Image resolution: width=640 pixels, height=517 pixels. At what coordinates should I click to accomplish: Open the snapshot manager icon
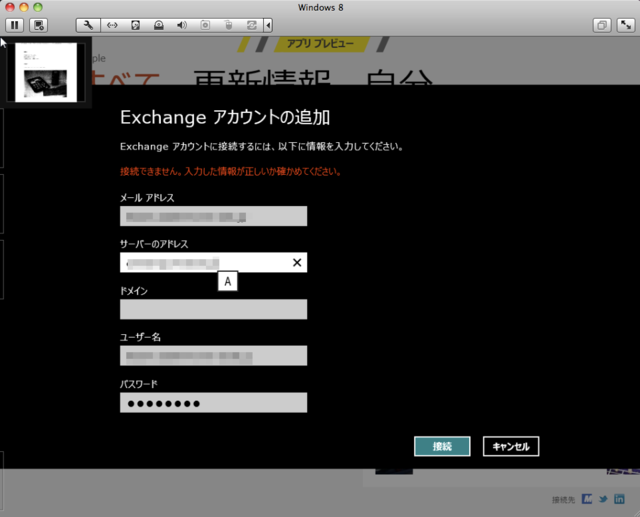point(39,25)
